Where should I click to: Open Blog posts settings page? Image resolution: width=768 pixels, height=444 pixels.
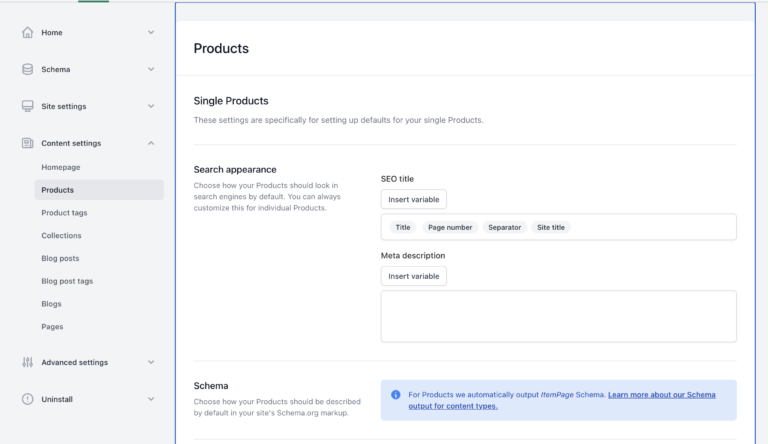tap(60, 258)
